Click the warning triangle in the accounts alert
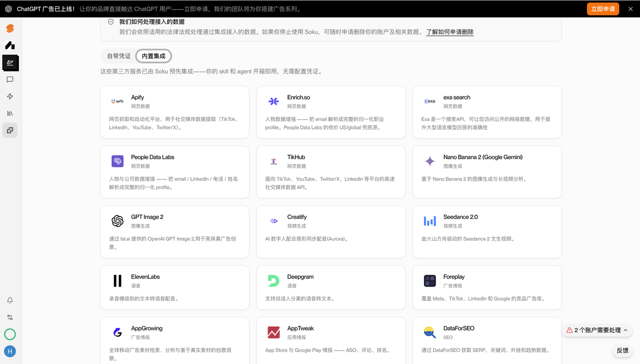This screenshot has width=640, height=364. [x=569, y=330]
